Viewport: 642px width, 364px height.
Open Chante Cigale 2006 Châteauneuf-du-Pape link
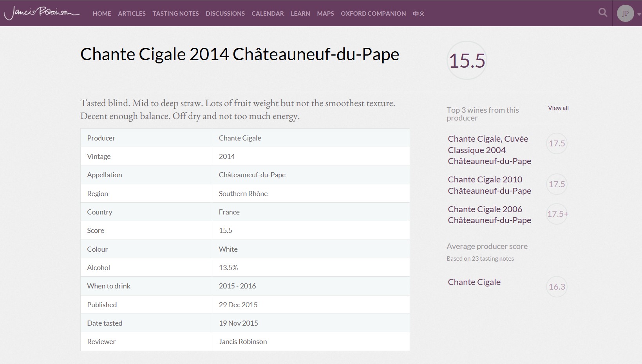pyautogui.click(x=489, y=214)
